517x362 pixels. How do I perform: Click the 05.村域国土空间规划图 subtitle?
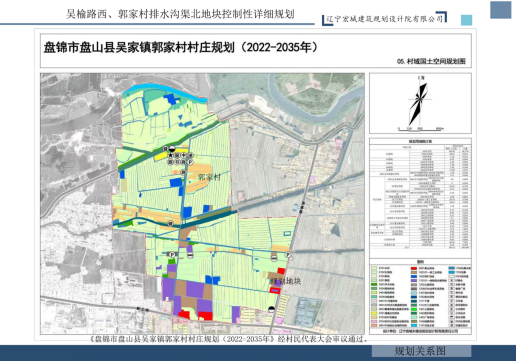pos(431,61)
